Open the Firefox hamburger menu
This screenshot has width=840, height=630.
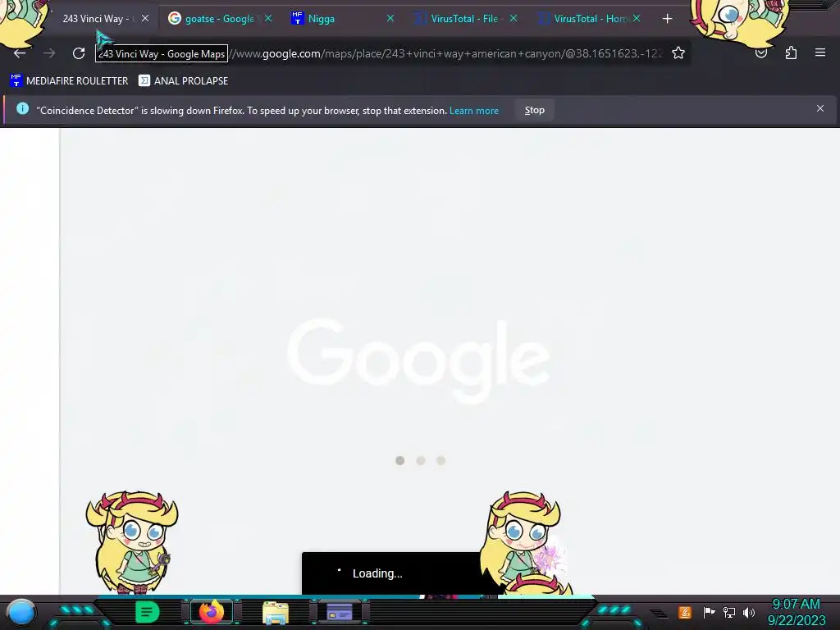point(820,52)
